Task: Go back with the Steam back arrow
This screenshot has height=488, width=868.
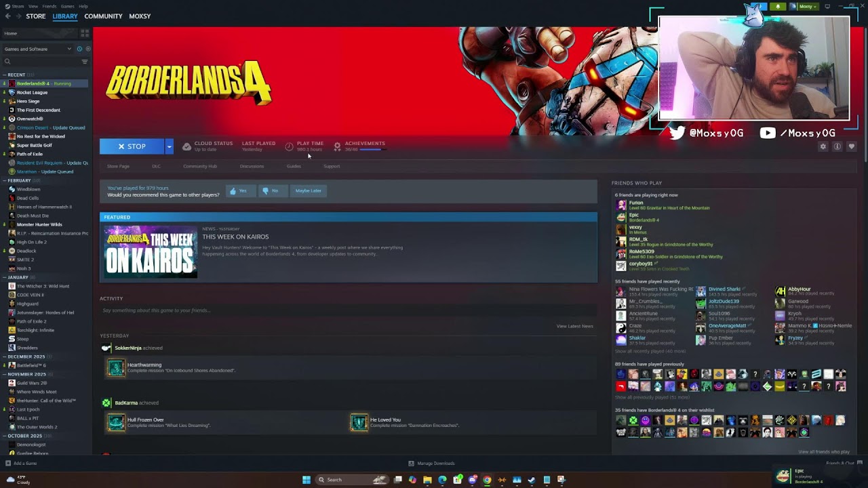Action: (x=7, y=16)
